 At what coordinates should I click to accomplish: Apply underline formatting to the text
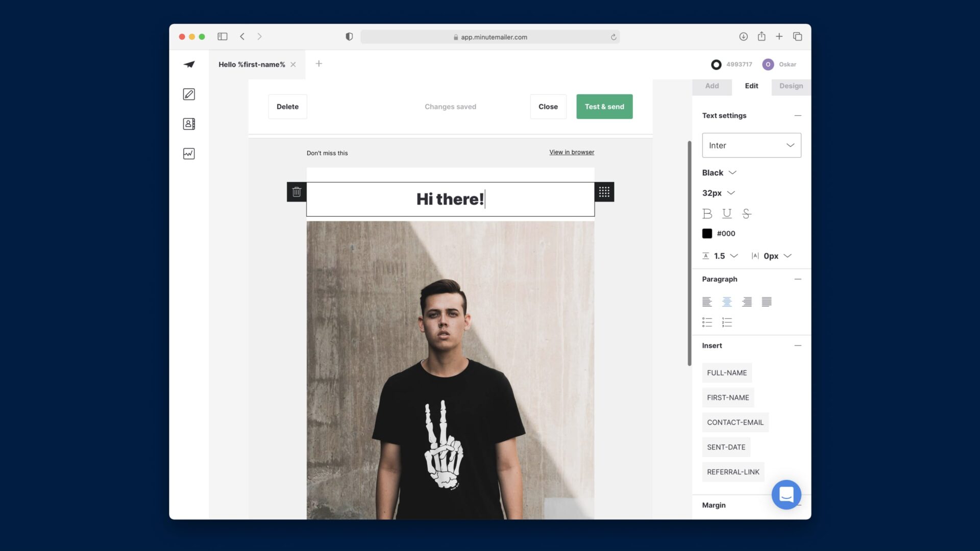point(727,214)
